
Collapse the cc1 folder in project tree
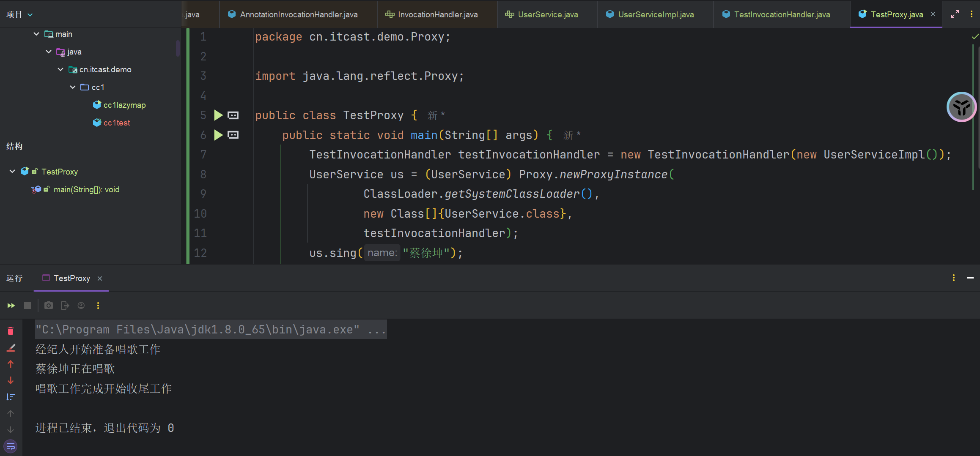[x=73, y=87]
